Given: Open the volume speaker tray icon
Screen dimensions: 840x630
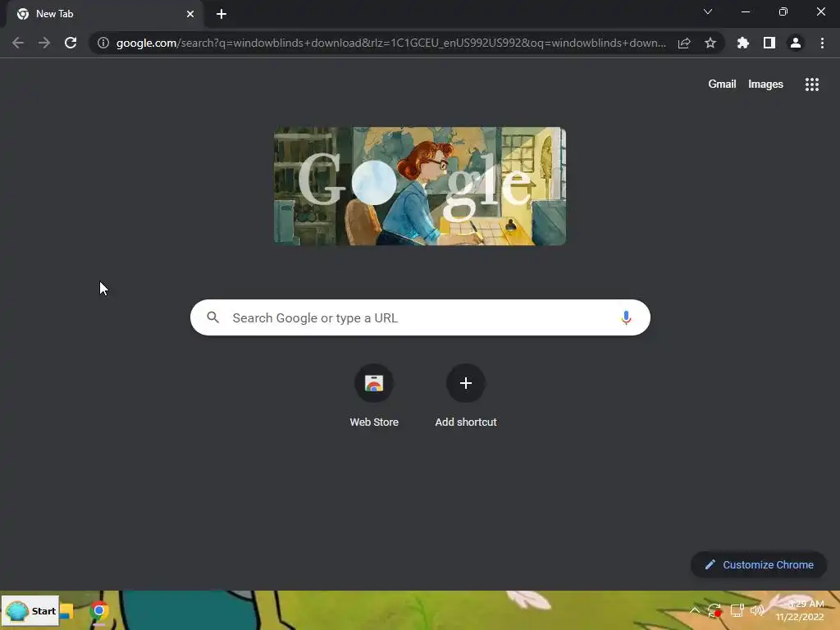Looking at the screenshot, I should click(x=757, y=610).
